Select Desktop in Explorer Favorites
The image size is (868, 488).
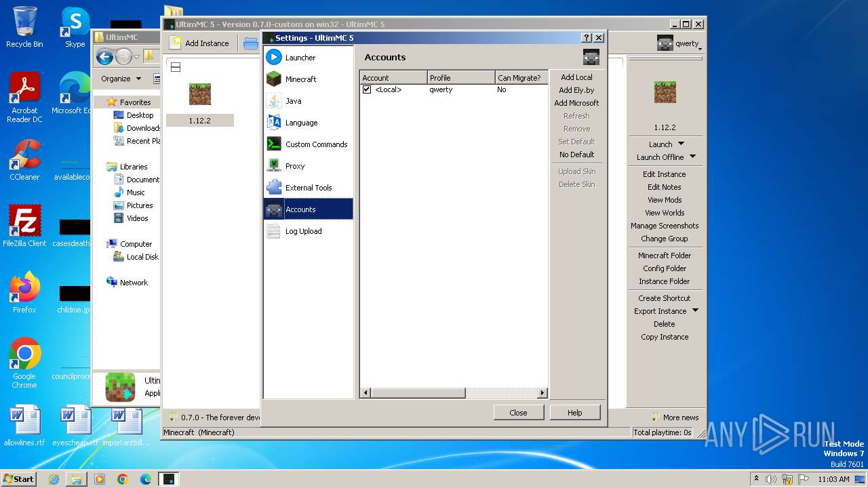point(140,115)
